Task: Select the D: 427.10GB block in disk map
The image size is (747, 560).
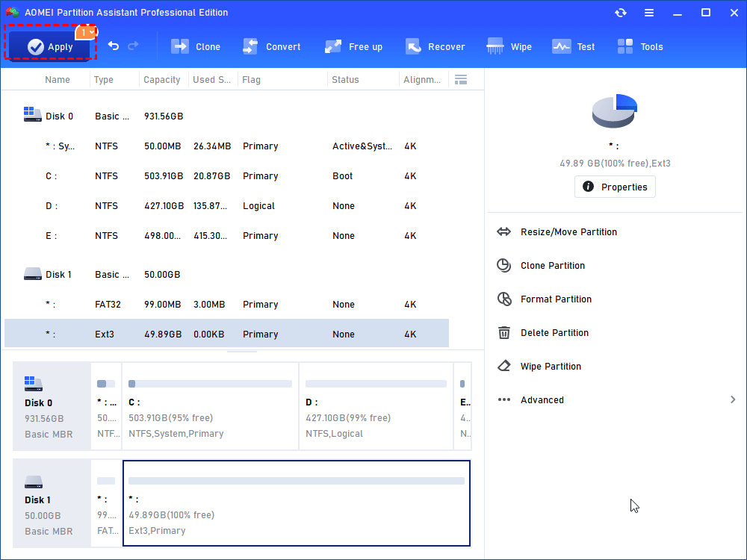Action: coord(376,405)
